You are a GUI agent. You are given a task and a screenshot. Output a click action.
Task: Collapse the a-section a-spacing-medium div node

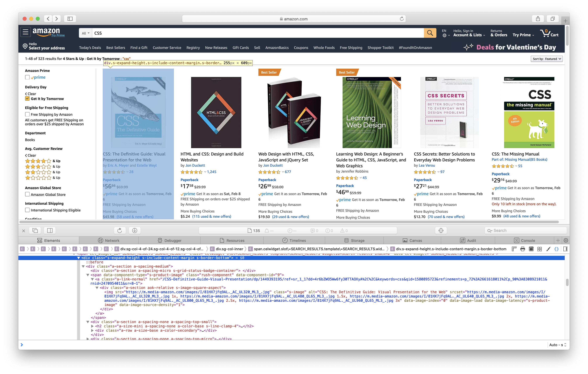(83, 266)
